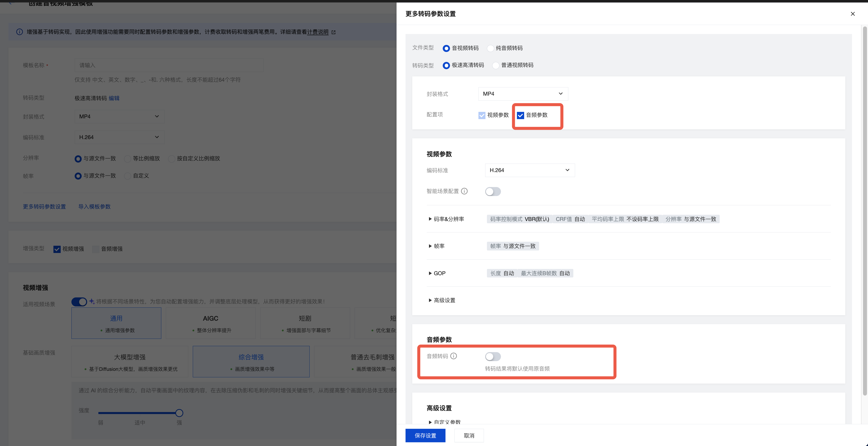The width and height of the screenshot is (868, 446).
Task: Close the transcoding parameters settings panel
Action: pyautogui.click(x=853, y=14)
